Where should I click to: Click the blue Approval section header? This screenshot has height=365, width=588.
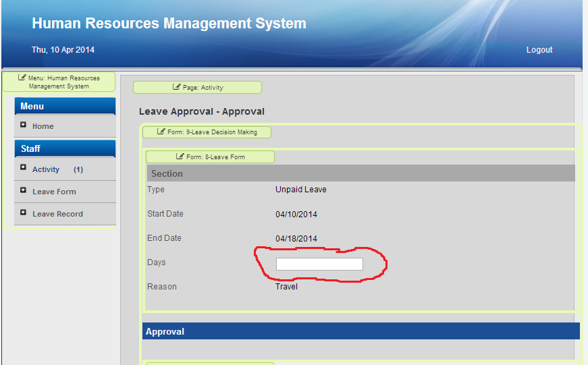360,331
